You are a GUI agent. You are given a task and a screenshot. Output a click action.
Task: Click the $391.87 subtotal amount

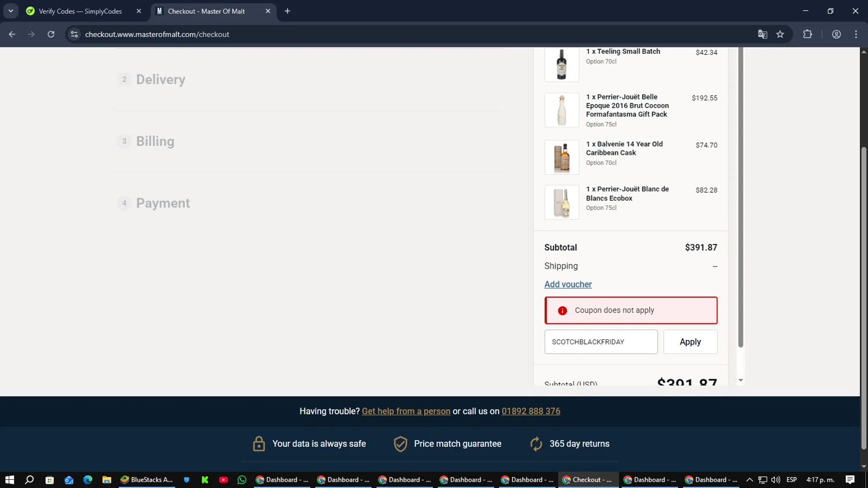click(x=701, y=247)
